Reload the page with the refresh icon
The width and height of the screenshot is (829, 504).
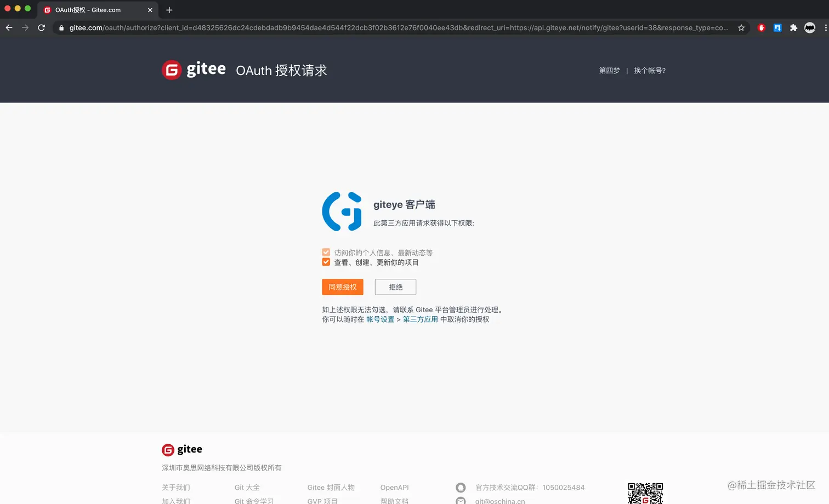coord(42,27)
